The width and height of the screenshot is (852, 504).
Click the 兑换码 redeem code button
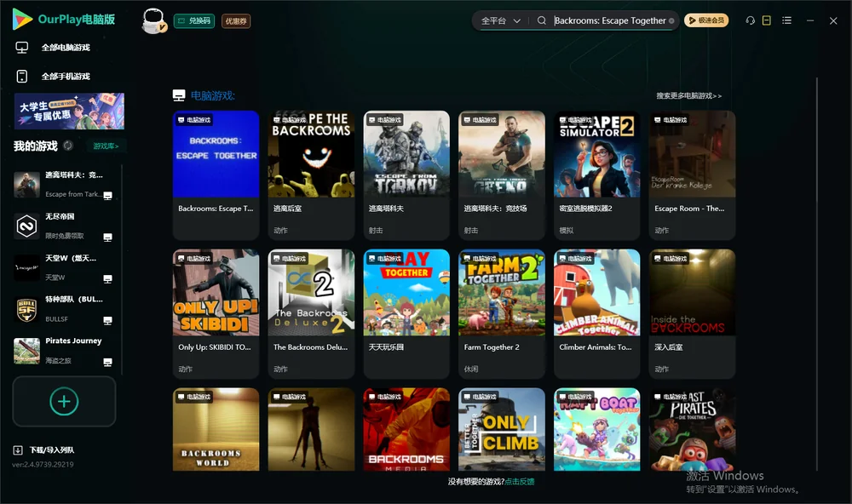194,21
